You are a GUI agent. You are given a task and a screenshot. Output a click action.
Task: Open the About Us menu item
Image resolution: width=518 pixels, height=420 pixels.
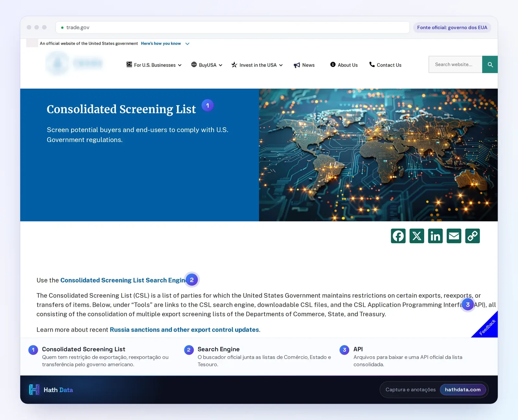(344, 65)
